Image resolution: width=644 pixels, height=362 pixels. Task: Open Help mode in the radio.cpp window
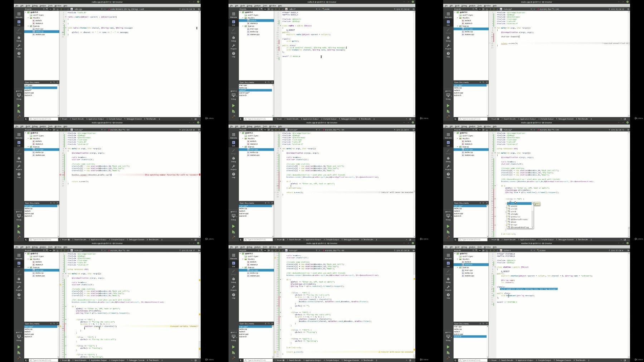pyautogui.click(x=19, y=54)
